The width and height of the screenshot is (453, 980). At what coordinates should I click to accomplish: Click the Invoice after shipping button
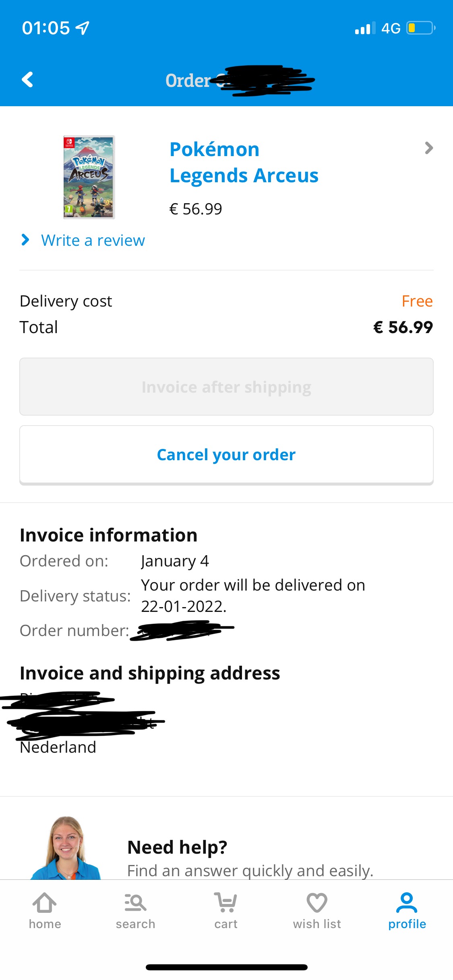[x=226, y=387]
